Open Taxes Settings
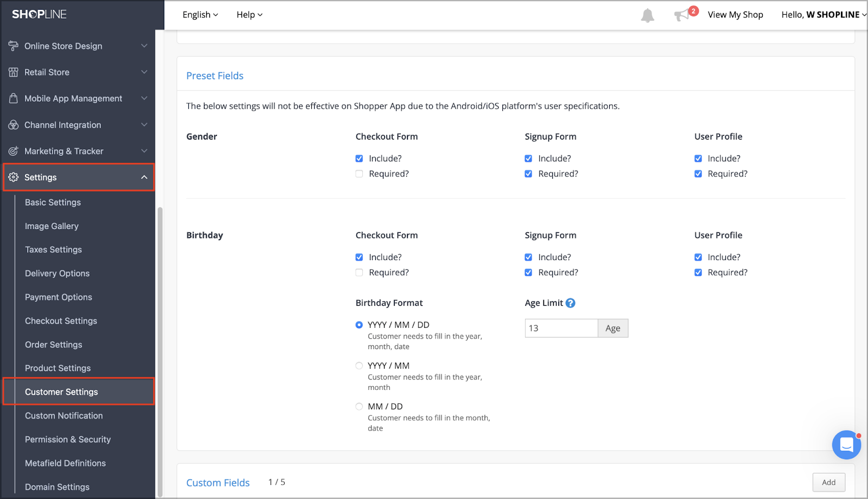 coord(53,250)
